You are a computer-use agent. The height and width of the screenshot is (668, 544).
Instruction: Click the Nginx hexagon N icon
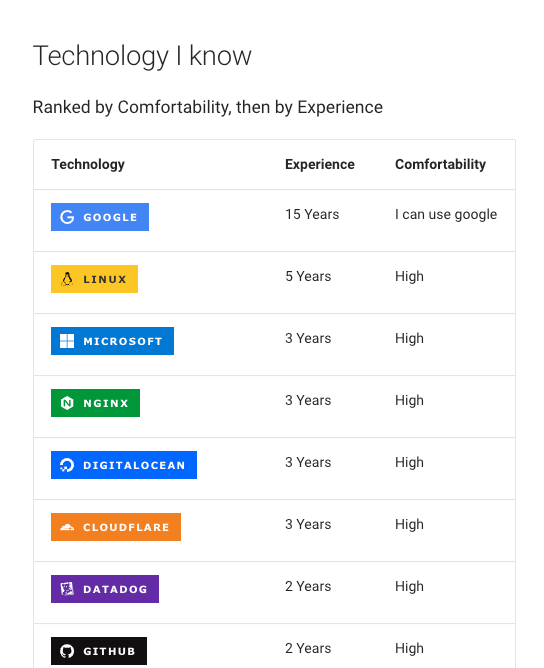67,403
